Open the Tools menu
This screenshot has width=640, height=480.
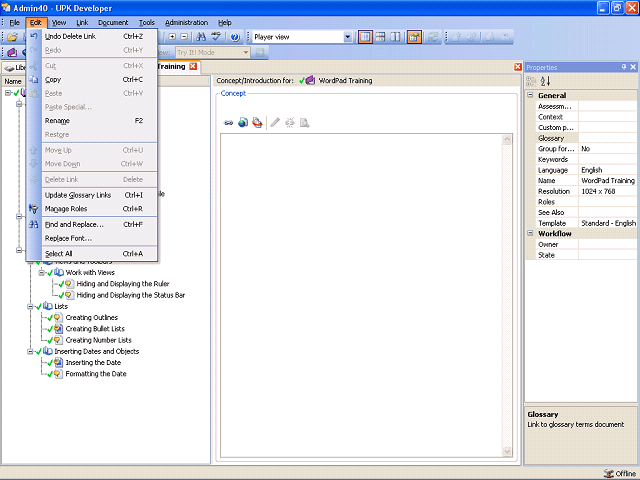pyautogui.click(x=147, y=23)
